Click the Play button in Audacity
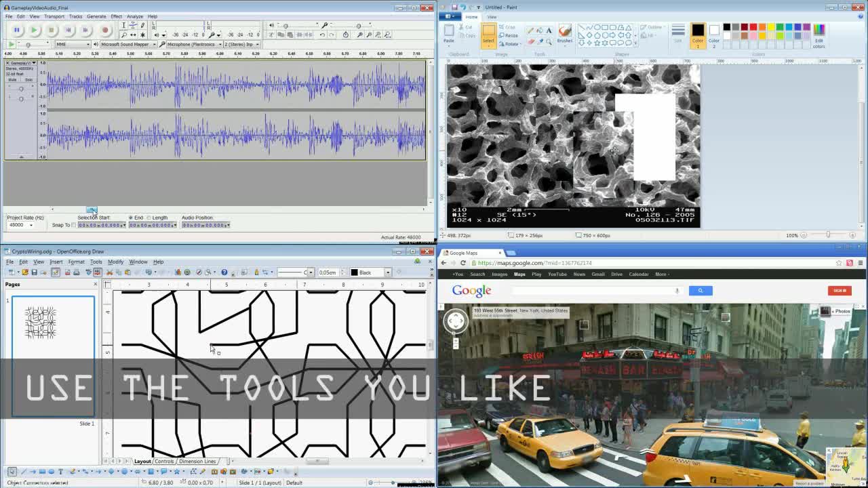The image size is (868, 488). point(34,30)
